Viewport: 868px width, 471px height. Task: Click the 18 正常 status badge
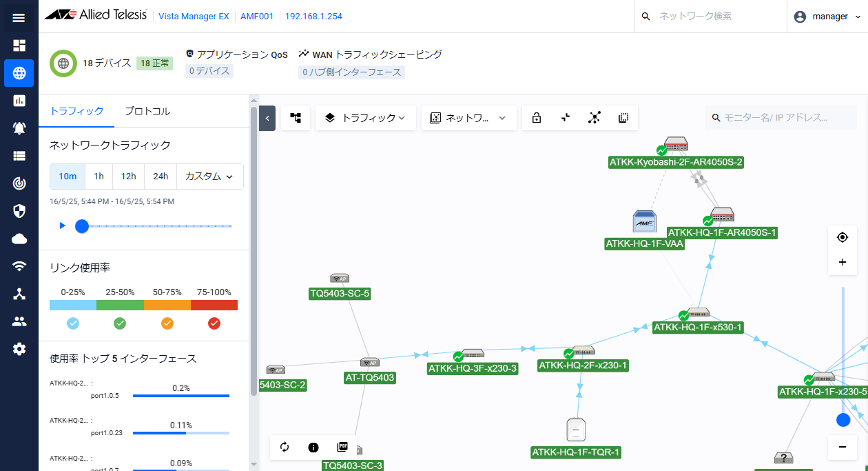pyautogui.click(x=155, y=63)
